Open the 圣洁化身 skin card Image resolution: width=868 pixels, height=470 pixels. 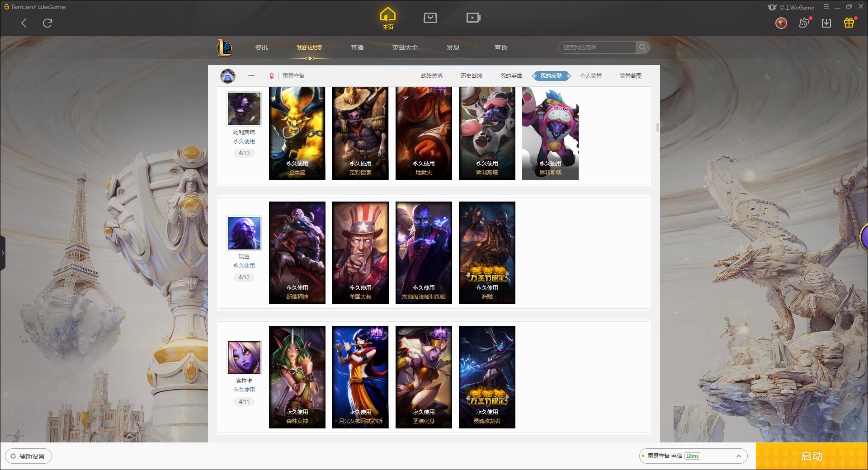tap(424, 377)
